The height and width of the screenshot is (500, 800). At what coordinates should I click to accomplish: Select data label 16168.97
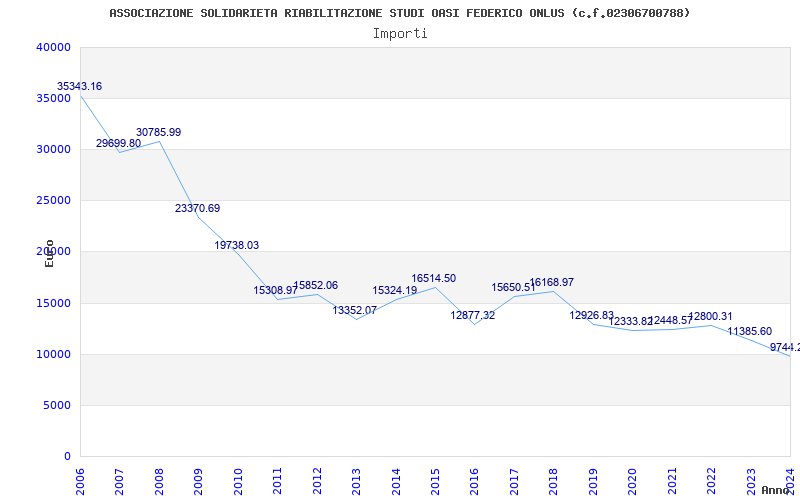pos(552,282)
